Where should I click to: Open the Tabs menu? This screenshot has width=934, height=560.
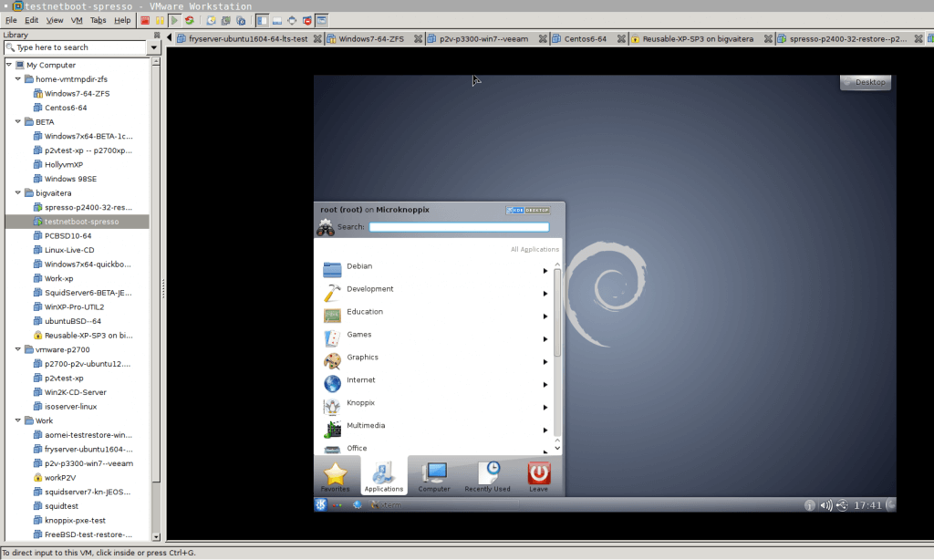99,20
